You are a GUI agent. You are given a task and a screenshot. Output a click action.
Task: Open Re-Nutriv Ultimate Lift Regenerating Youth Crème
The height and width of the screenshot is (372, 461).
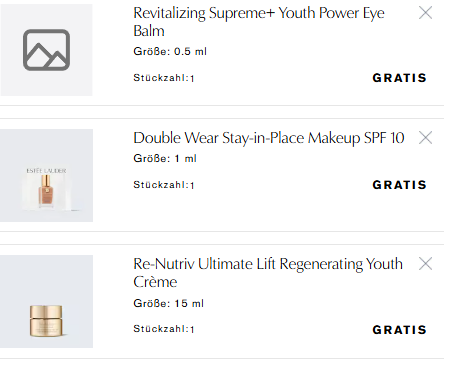(268, 273)
